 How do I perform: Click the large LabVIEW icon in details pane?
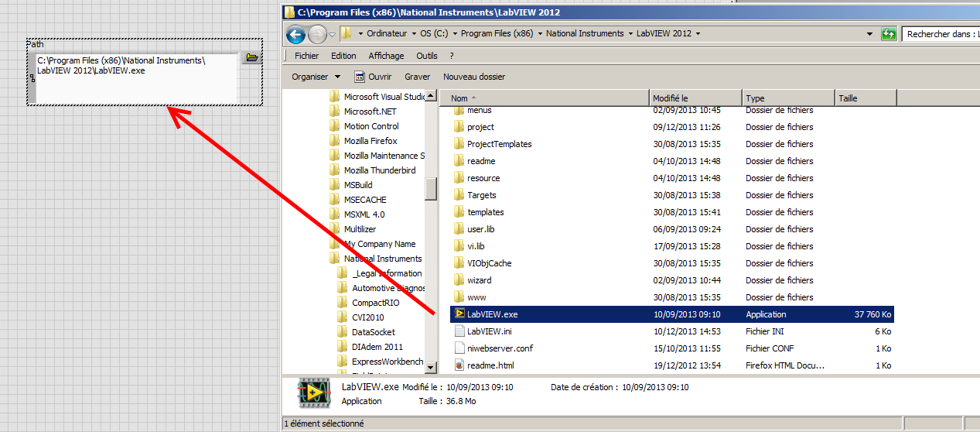314,393
